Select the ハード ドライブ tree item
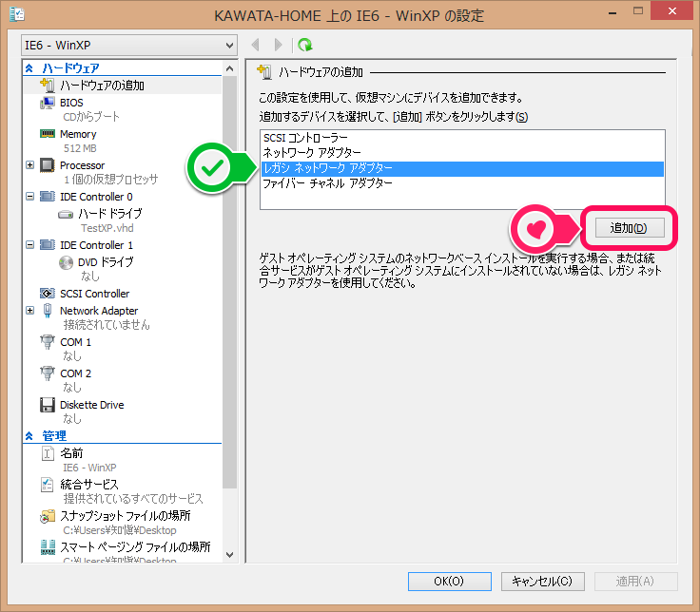Image resolution: width=700 pixels, height=612 pixels. [109, 214]
